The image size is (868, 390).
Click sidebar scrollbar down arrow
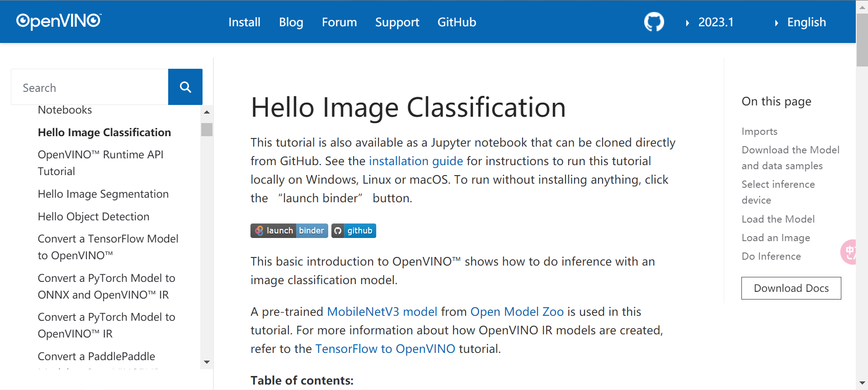click(x=207, y=362)
